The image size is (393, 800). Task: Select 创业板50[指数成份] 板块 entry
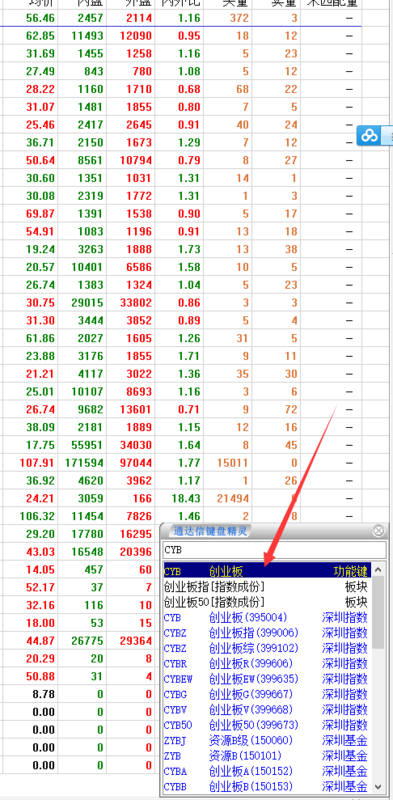(266, 602)
